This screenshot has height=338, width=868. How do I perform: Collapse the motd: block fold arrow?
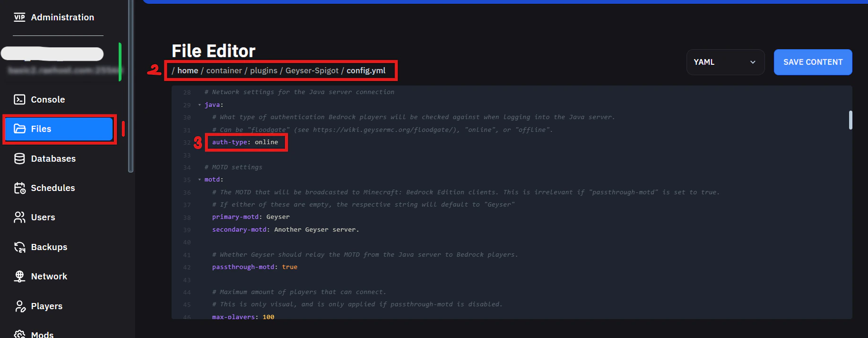click(200, 180)
